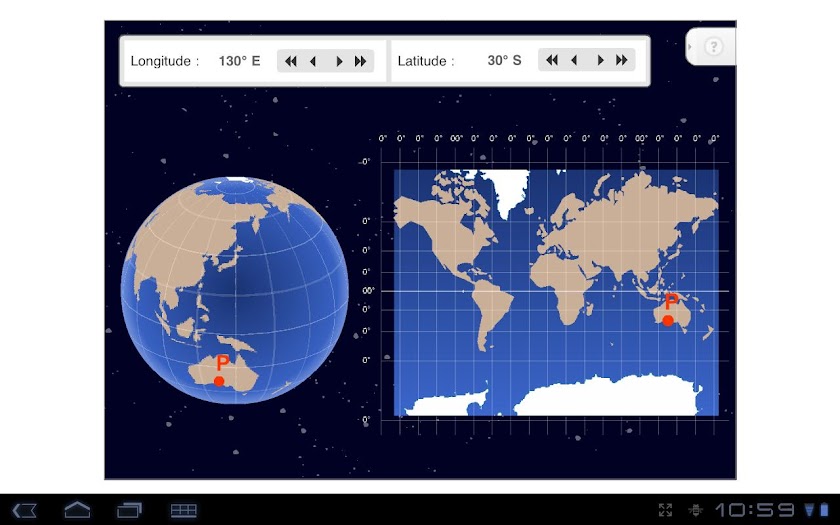Viewport: 840px width, 525px height.
Task: Increase longitude by single right arrow
Action: [339, 61]
